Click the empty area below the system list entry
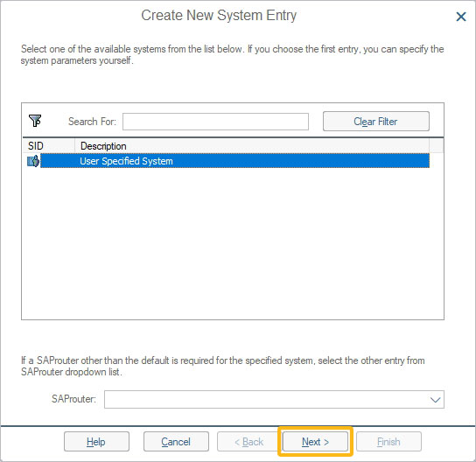Screen dimensions: 476x462 [233, 243]
